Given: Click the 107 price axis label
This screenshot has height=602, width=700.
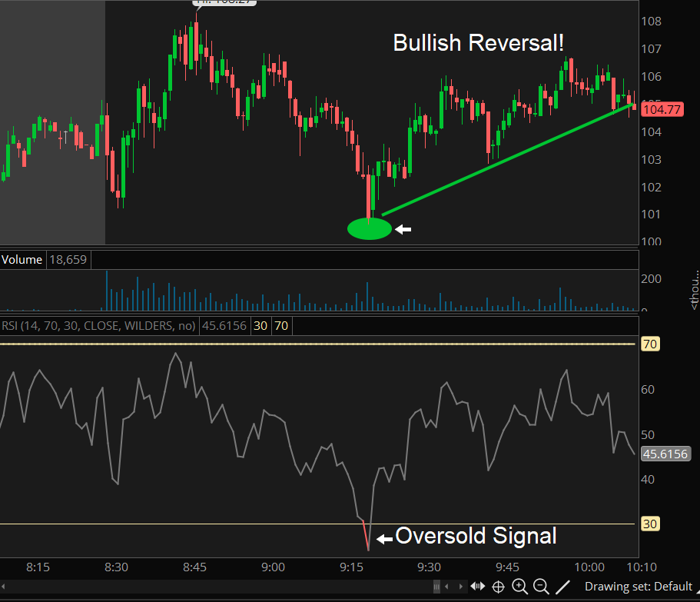Looking at the screenshot, I should tap(652, 48).
